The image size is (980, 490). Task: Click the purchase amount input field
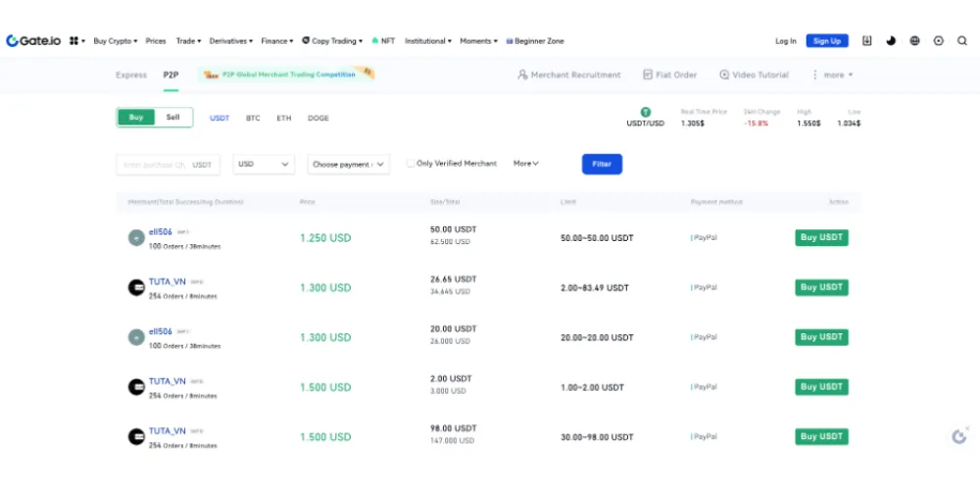click(x=152, y=165)
